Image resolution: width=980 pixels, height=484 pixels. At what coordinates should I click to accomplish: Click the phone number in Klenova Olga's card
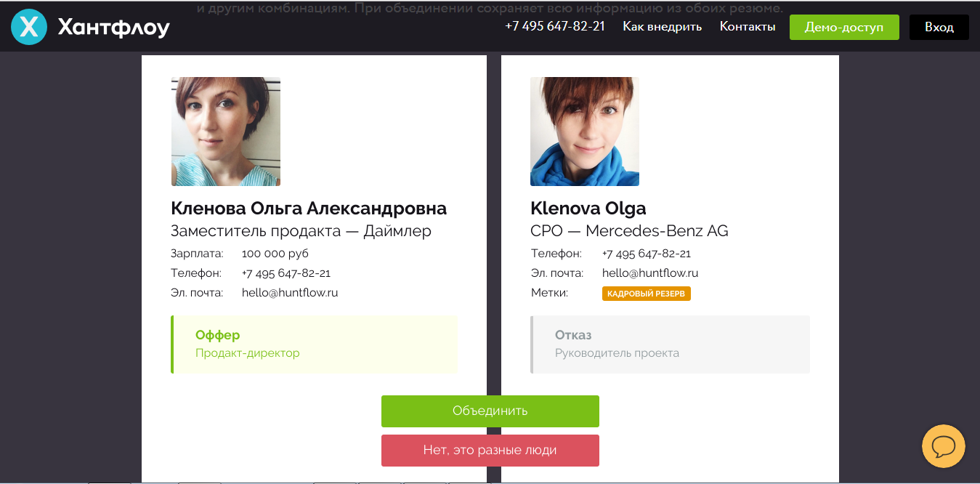point(647,254)
